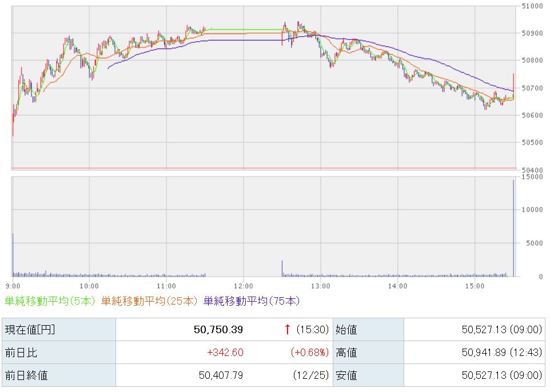Click the red up arrow next to the current price
Viewport: 550px width, 392px height.
pos(287,329)
